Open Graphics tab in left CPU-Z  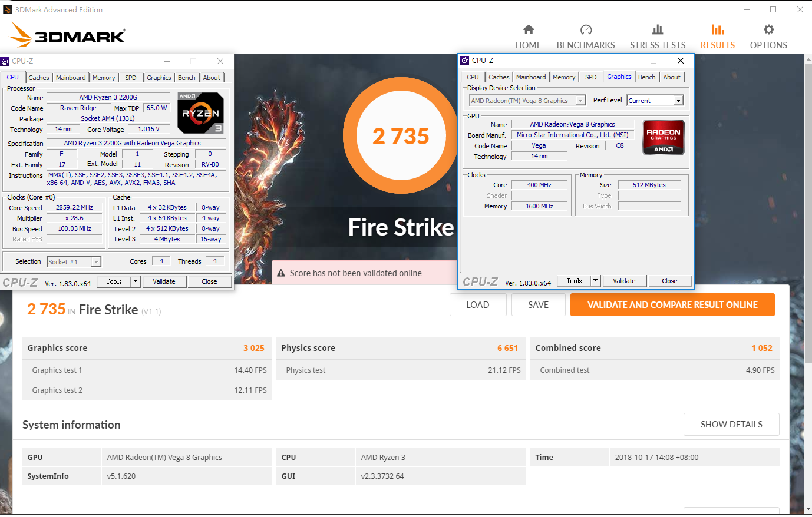(159, 78)
